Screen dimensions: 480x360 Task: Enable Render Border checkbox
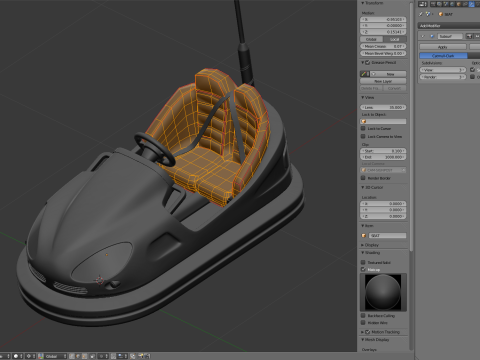(363, 178)
